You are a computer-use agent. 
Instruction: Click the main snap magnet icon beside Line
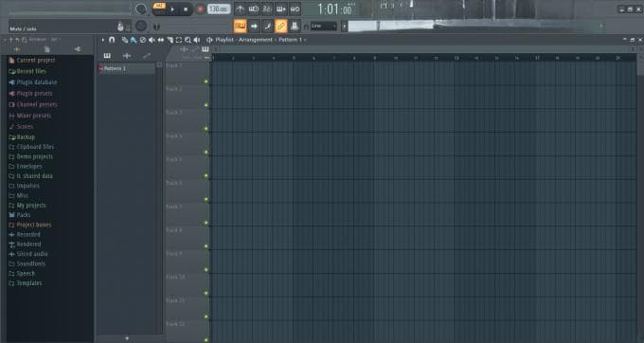pos(306,27)
